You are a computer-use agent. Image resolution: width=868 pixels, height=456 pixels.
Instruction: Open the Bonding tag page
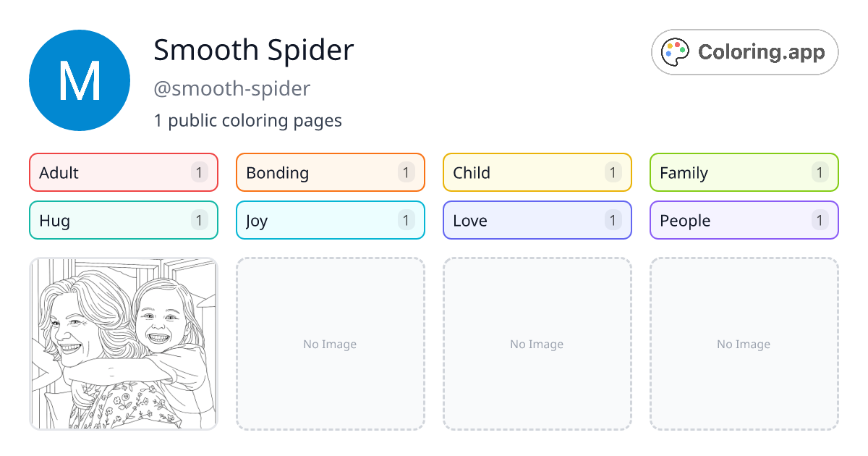click(x=330, y=172)
